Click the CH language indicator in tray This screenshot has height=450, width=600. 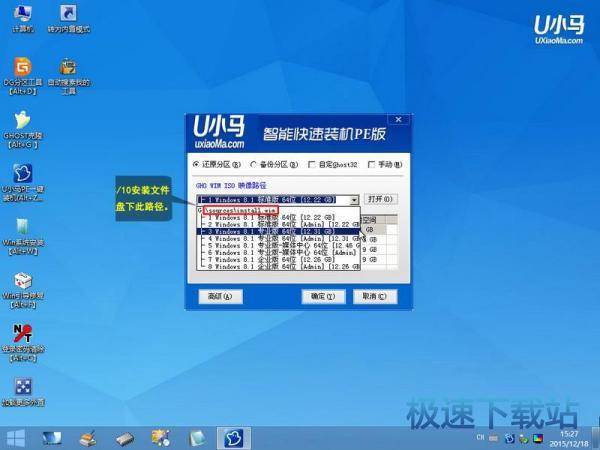pyautogui.click(x=481, y=437)
